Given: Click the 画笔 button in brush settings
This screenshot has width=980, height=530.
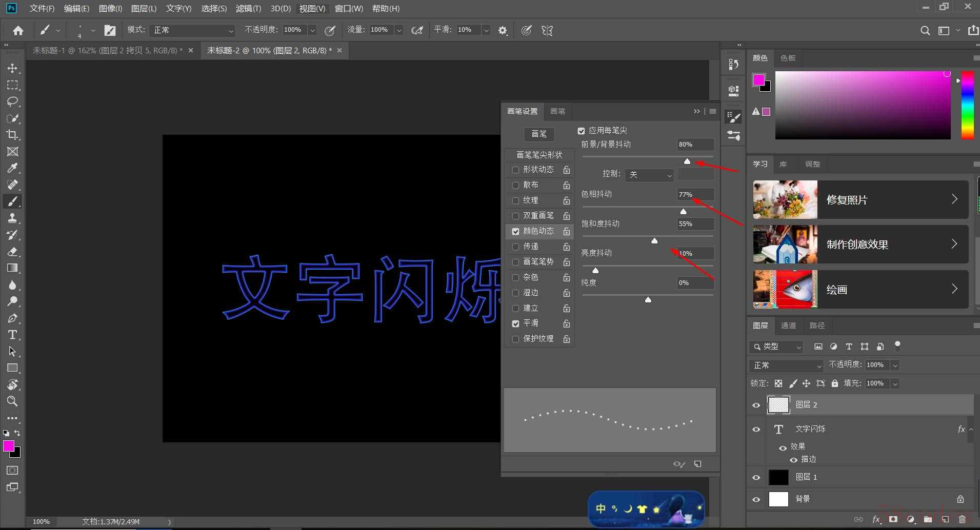Looking at the screenshot, I should pos(538,134).
